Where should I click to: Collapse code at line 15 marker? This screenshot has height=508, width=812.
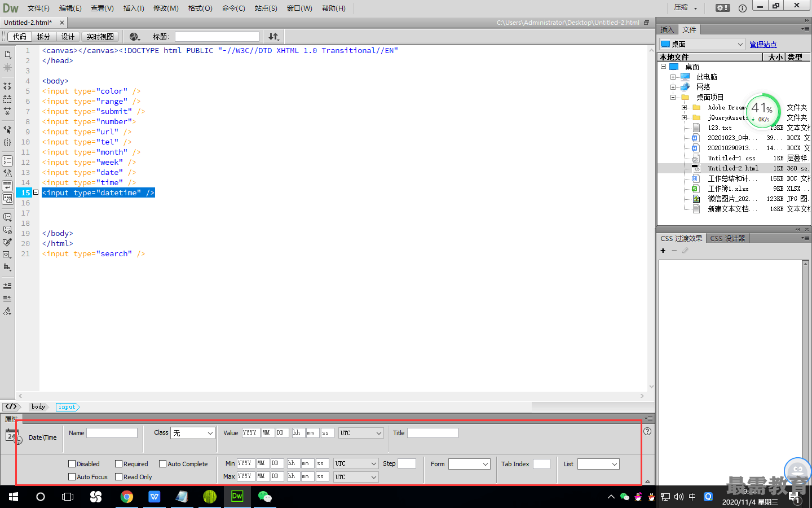(x=36, y=192)
